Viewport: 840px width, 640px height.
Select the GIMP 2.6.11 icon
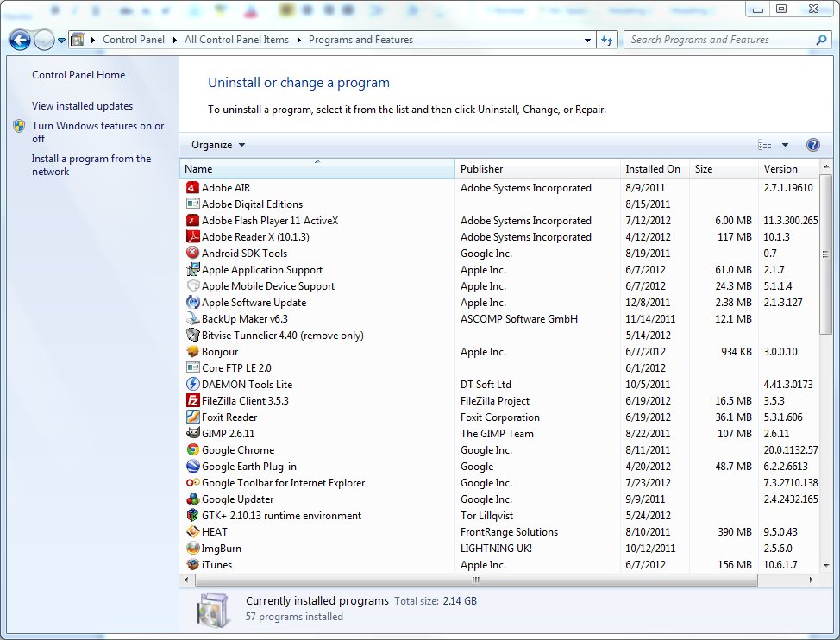pos(193,434)
